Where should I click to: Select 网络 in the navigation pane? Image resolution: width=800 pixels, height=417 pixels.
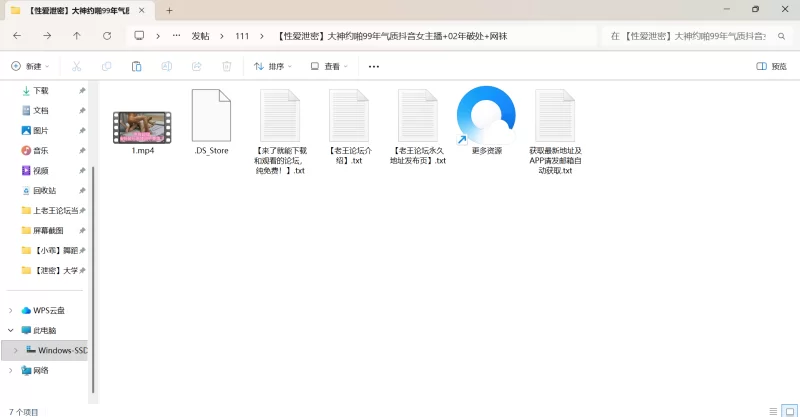click(x=40, y=371)
